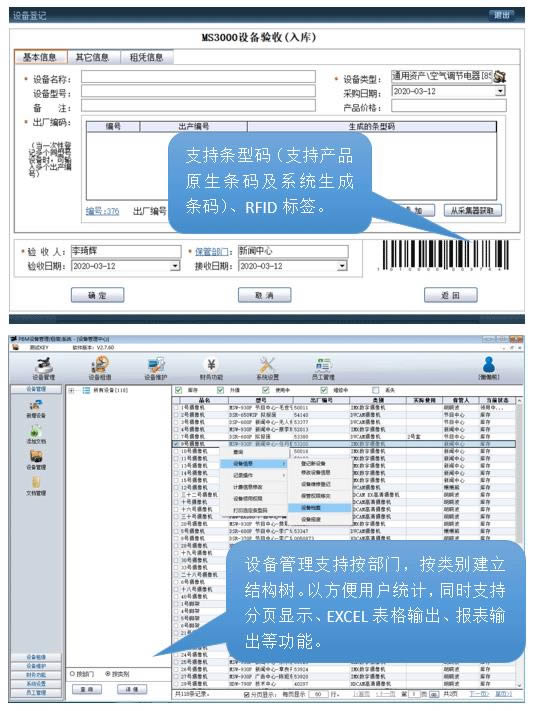Viewport: 534px width, 711px height.
Task: Switch to the 租凭信息 tab
Action: point(146,58)
